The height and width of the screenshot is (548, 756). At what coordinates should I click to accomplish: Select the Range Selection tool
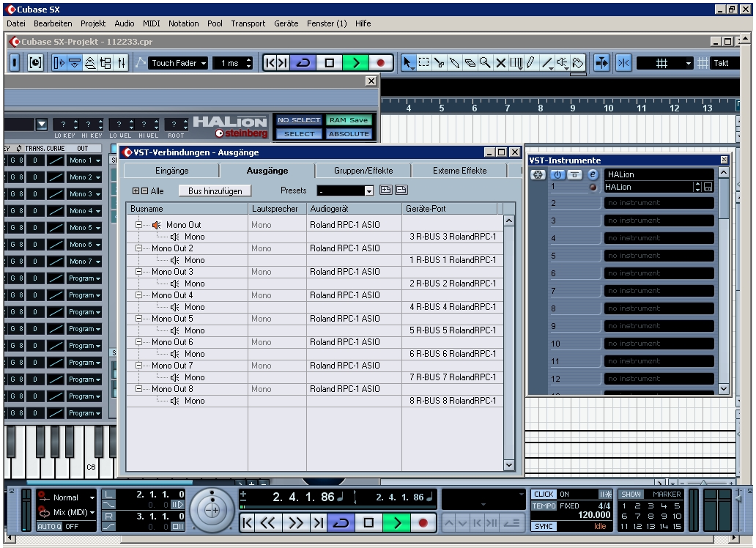424,63
